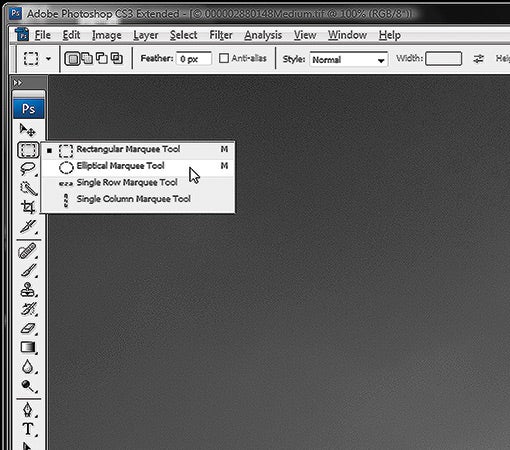Select the Lasso tool
The width and height of the screenshot is (510, 450).
(x=27, y=169)
